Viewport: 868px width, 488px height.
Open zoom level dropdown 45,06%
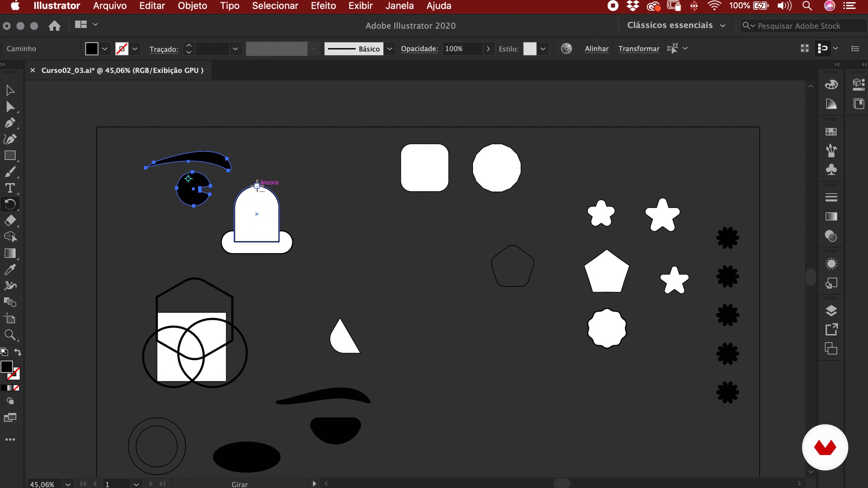click(68, 484)
